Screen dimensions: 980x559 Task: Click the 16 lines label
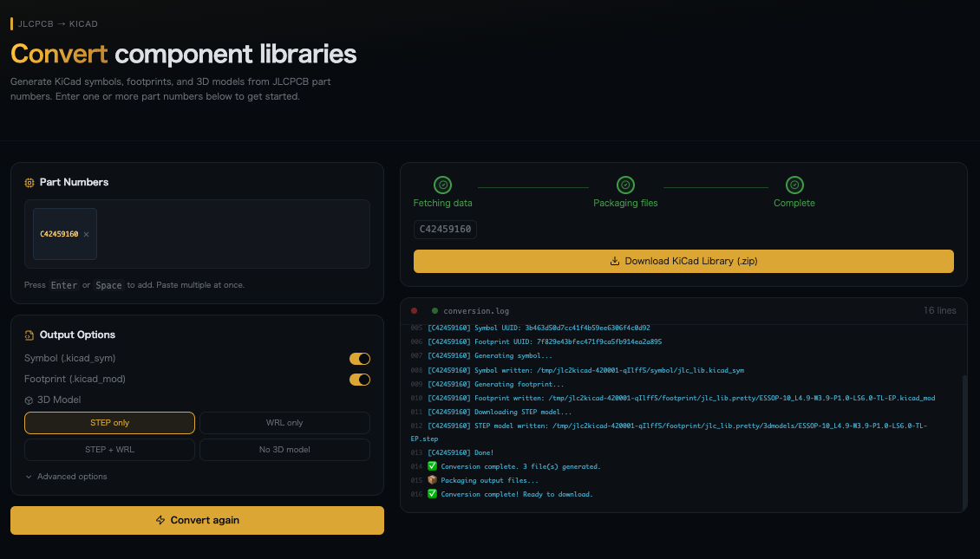pyautogui.click(x=939, y=310)
